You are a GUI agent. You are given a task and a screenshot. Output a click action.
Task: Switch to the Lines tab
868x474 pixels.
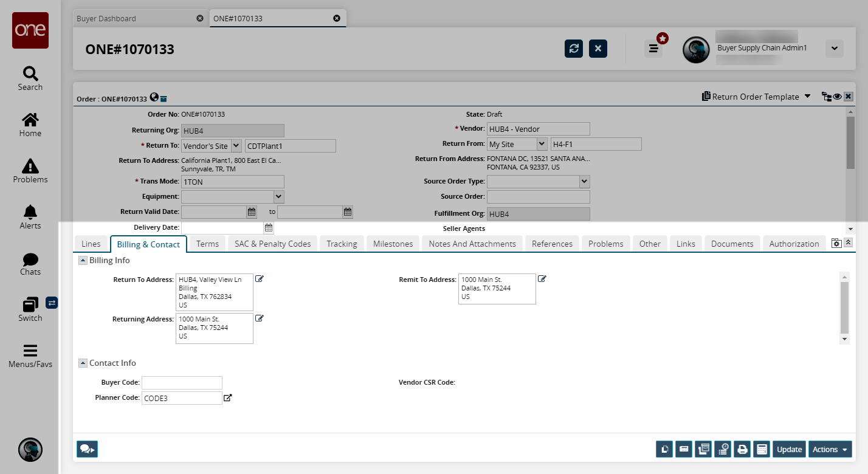coord(91,244)
